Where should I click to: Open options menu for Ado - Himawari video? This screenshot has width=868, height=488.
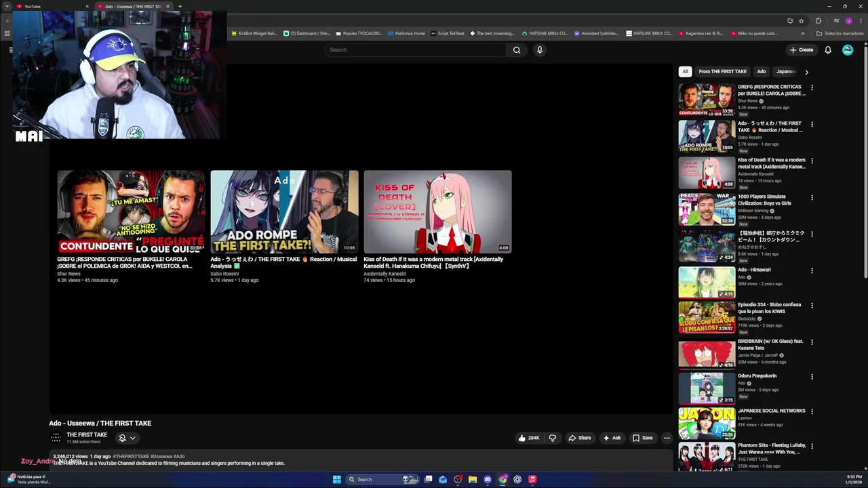(x=812, y=270)
